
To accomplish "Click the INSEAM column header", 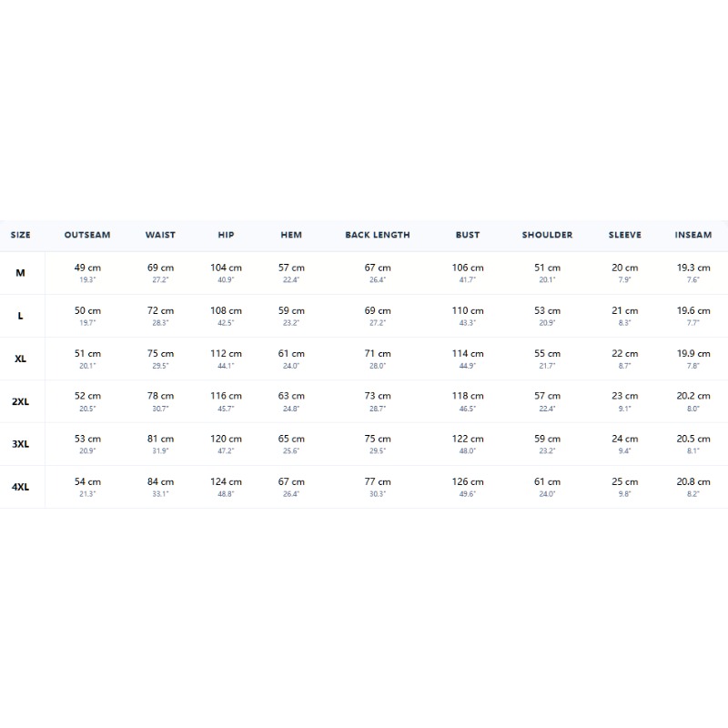I will 693,235.
